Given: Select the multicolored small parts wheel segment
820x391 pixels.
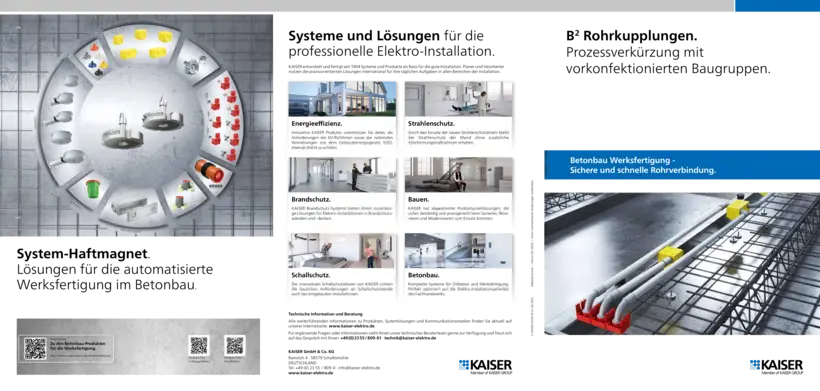Looking at the screenshot, I should (95, 59).
